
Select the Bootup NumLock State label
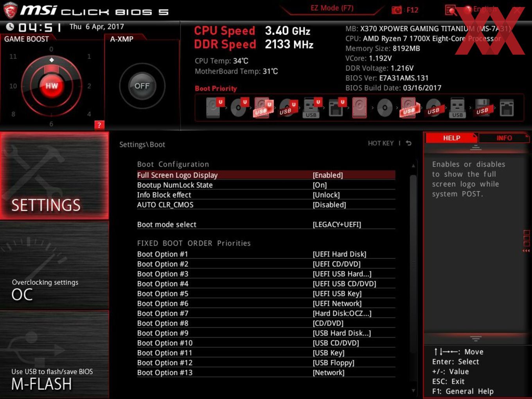pyautogui.click(x=175, y=185)
